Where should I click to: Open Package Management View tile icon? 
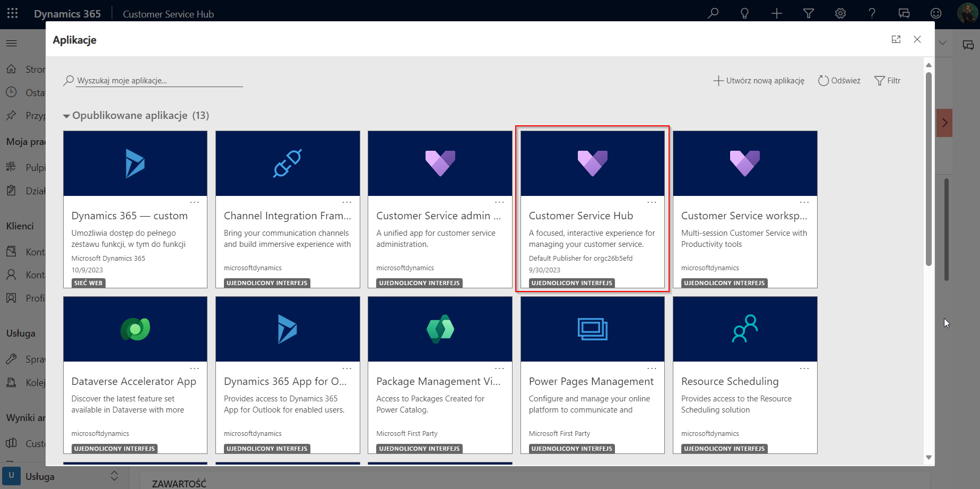[x=440, y=329]
